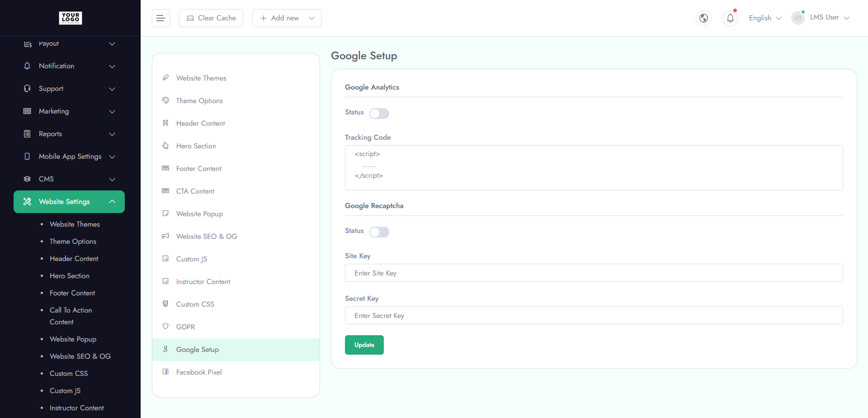Open the notification bell icon
The height and width of the screenshot is (418, 868).
(x=730, y=18)
